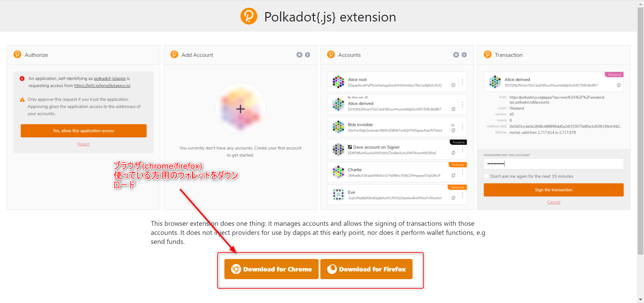Screen dimensions: 644x303
Task: Open Alice derived three-dot options menu
Action: pos(462,104)
